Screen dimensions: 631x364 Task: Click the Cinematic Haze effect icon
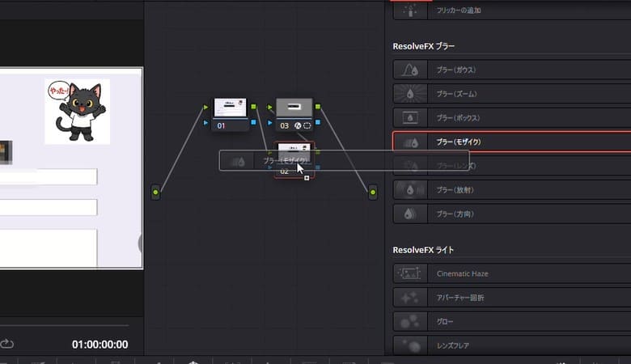[410, 273]
